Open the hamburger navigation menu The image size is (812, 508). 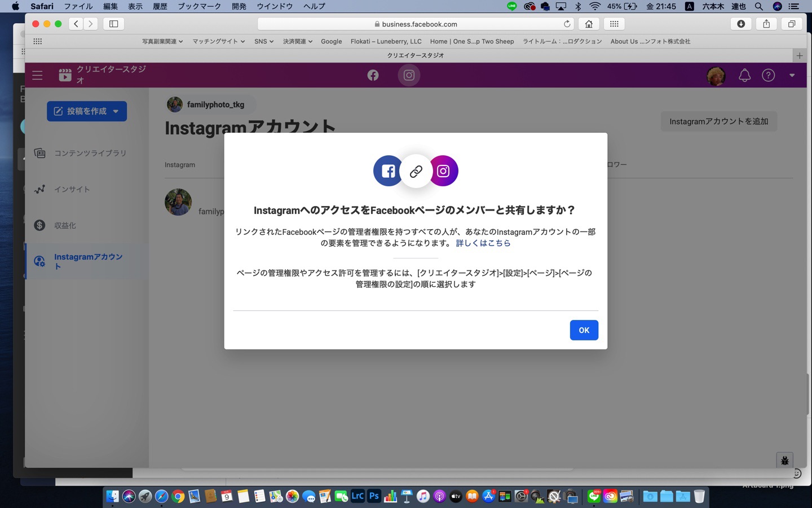pos(37,75)
